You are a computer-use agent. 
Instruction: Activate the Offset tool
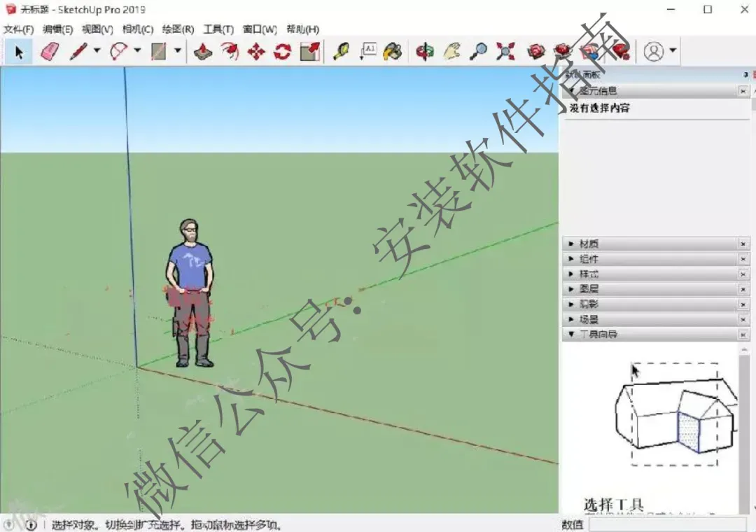tap(230, 52)
